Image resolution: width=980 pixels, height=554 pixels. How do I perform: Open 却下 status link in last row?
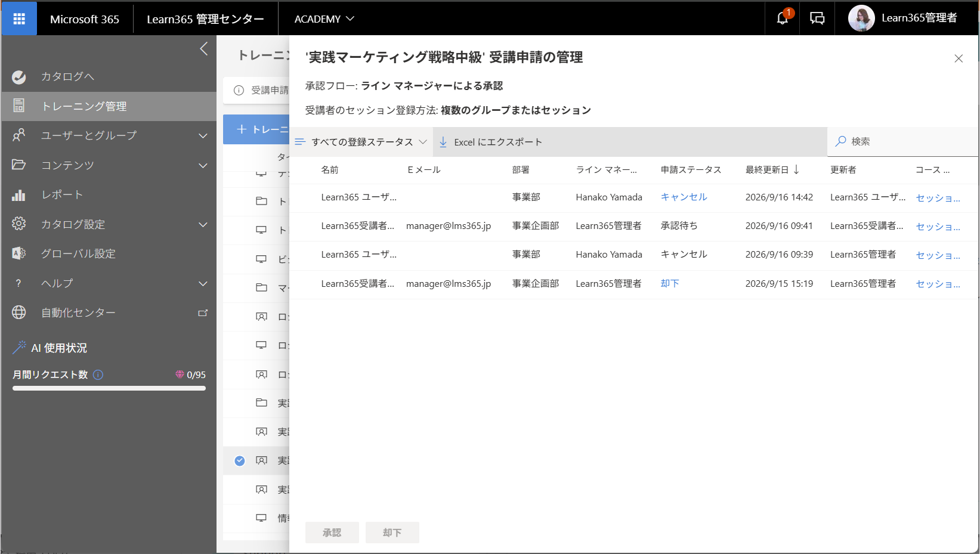point(670,283)
